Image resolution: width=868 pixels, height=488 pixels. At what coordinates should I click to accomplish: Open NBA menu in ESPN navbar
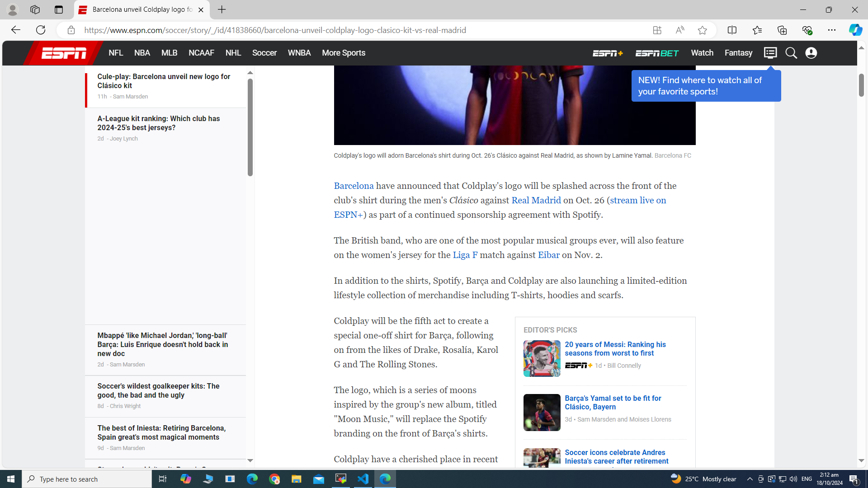point(142,53)
